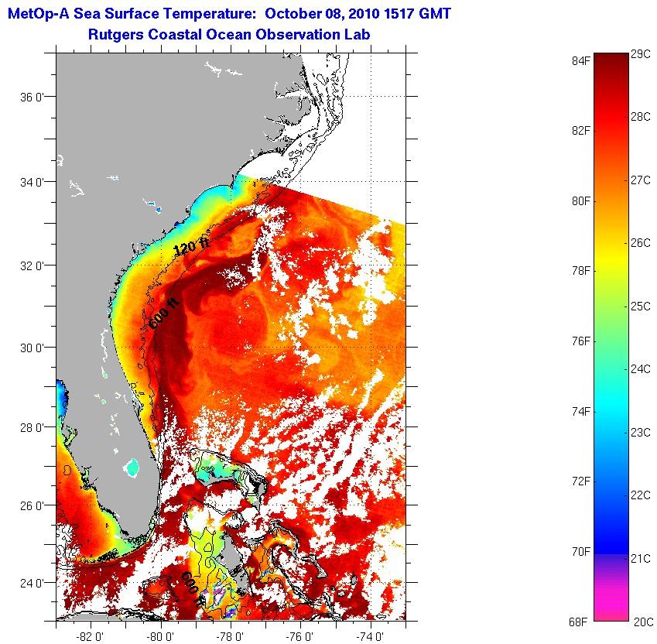Click the -80 0' longitude label
This screenshot has height=644, width=657.
click(160, 636)
